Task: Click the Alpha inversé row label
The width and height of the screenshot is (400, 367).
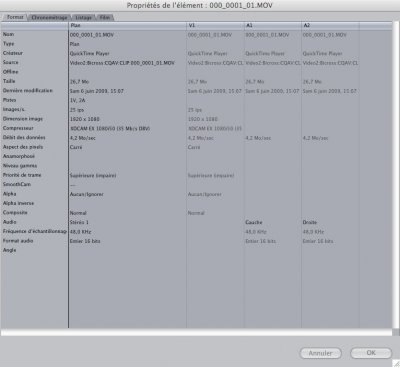Action: pyautogui.click(x=18, y=203)
